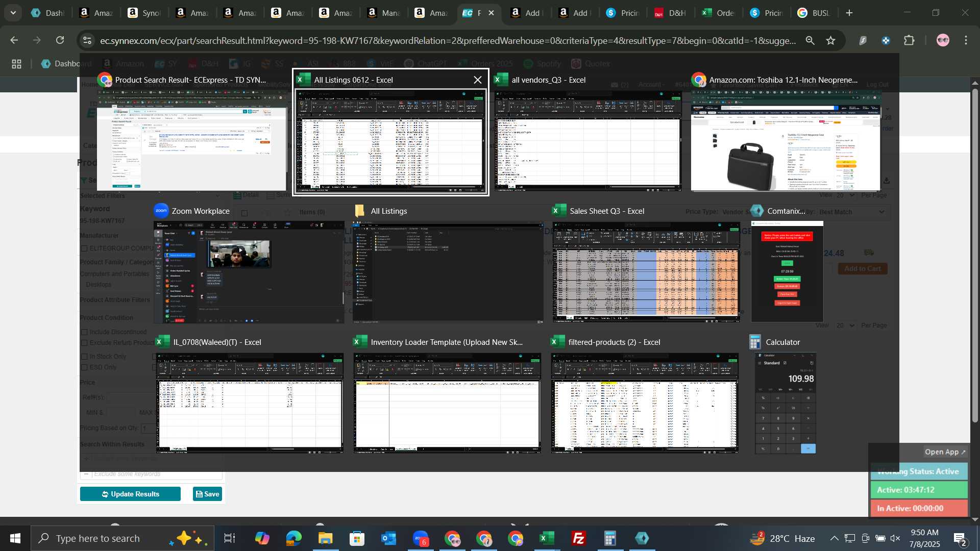Switch to filtered-products (2) Excel thumbnail
The image size is (980, 551).
click(x=645, y=403)
